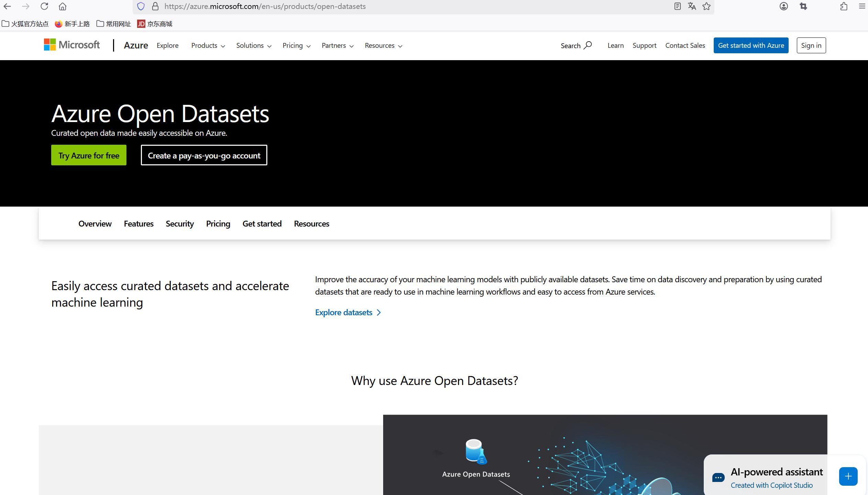
Task: Open the Support link
Action: 644,45
